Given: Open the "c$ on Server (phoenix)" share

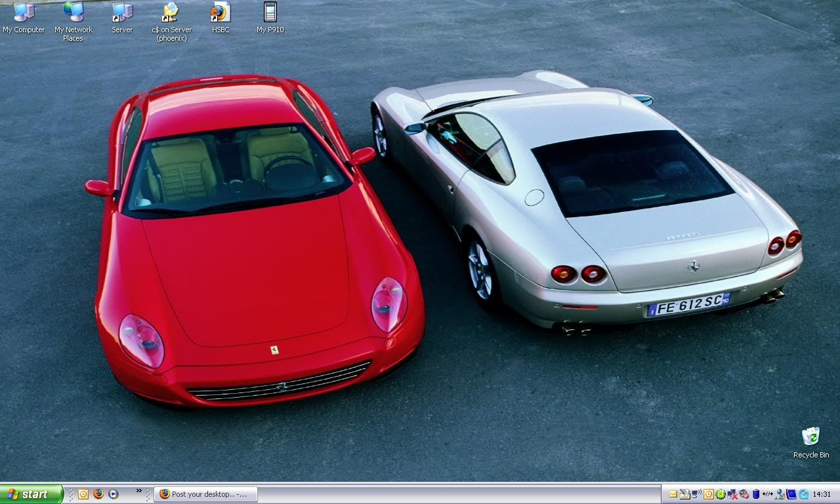Looking at the screenshot, I should point(170,13).
